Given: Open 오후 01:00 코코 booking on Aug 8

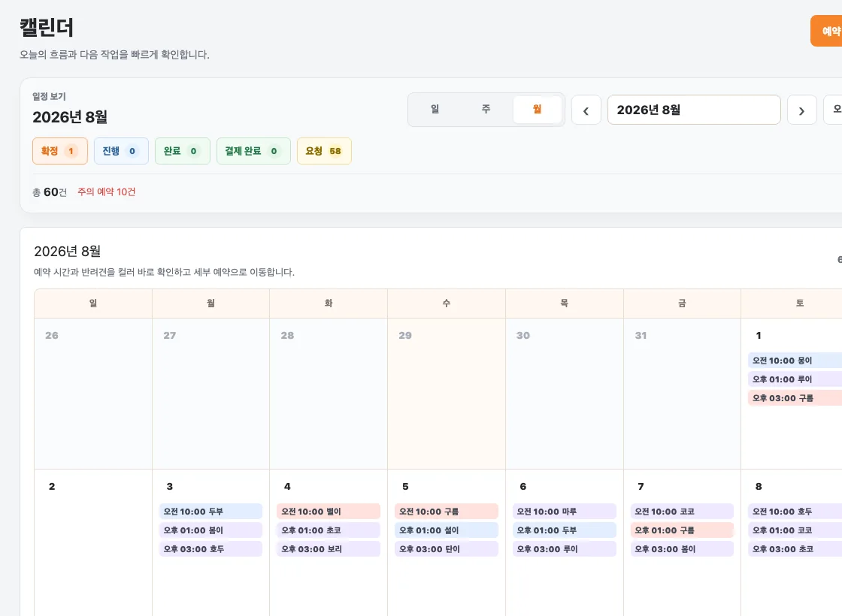Looking at the screenshot, I should [x=795, y=530].
